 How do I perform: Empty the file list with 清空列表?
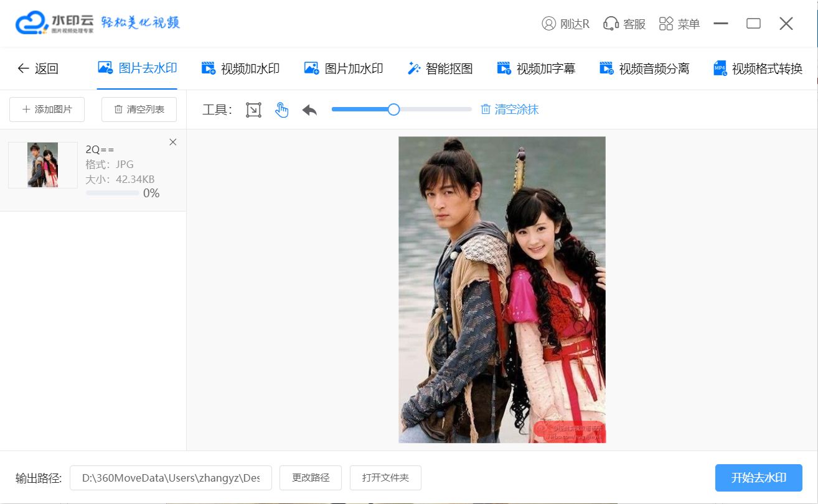pos(139,110)
